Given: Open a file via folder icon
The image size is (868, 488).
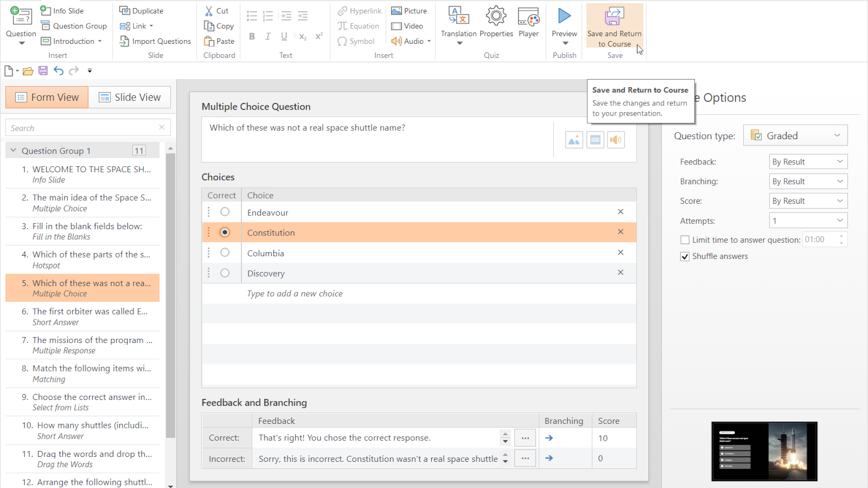Looking at the screenshot, I should point(28,71).
